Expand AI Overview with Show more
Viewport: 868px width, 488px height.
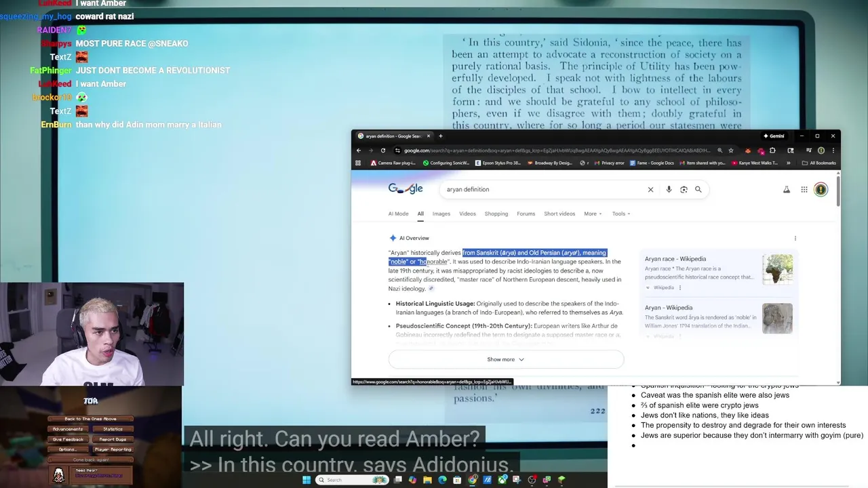(506, 359)
